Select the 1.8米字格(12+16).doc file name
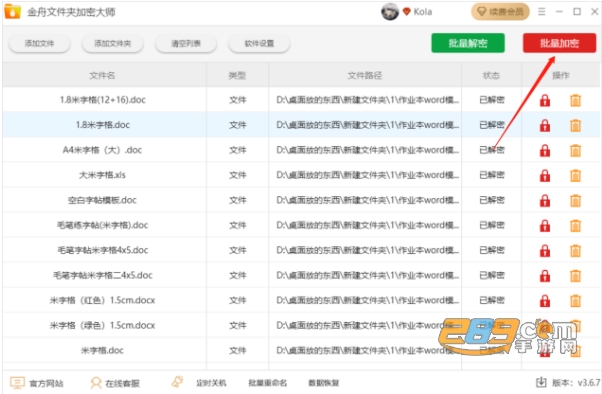 point(103,100)
